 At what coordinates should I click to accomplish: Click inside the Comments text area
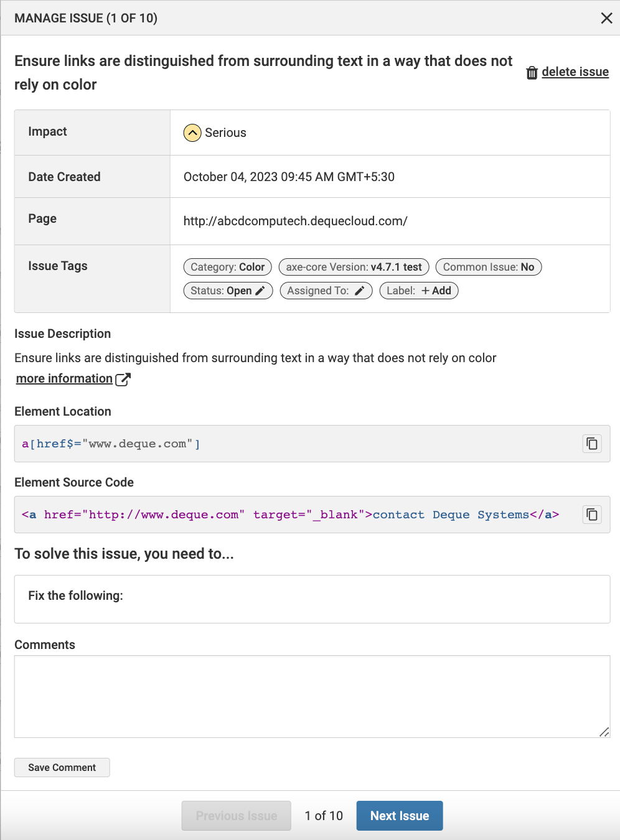311,696
